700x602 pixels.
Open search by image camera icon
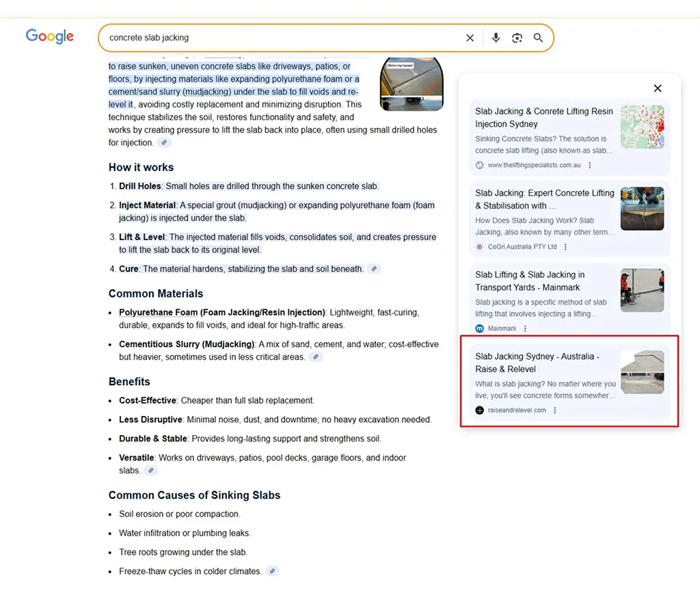(517, 38)
